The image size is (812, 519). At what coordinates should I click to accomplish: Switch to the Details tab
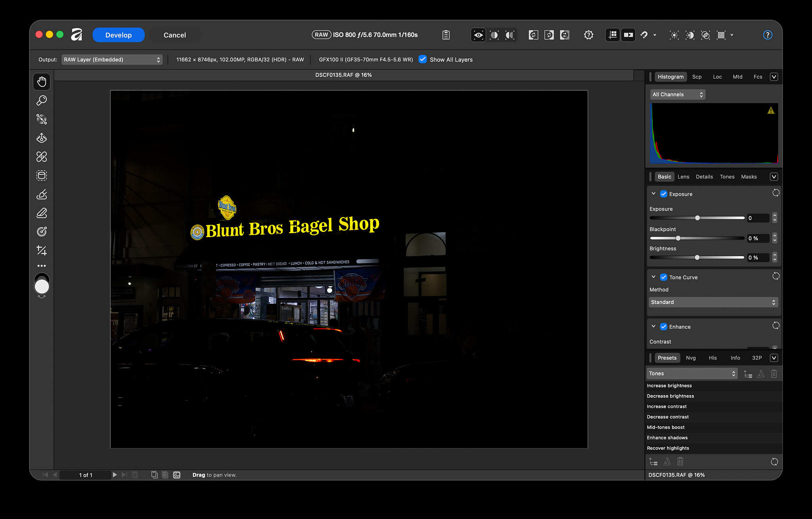pos(704,177)
